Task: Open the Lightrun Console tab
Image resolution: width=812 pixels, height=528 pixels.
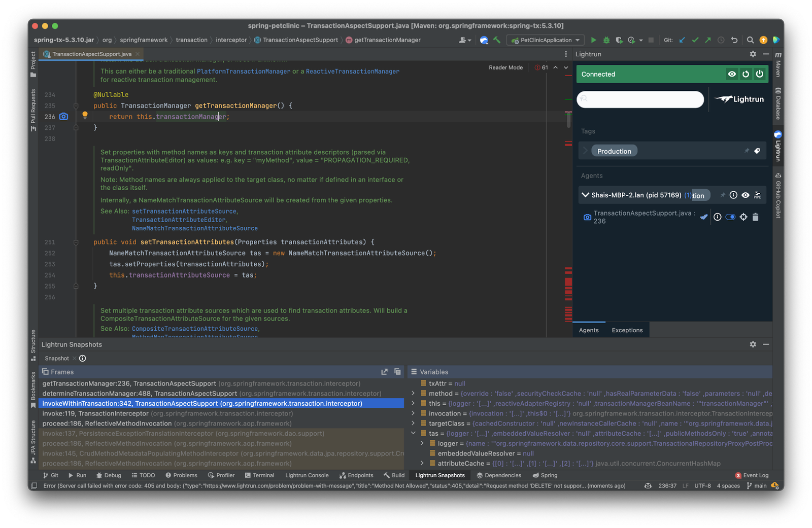Action: 307,476
